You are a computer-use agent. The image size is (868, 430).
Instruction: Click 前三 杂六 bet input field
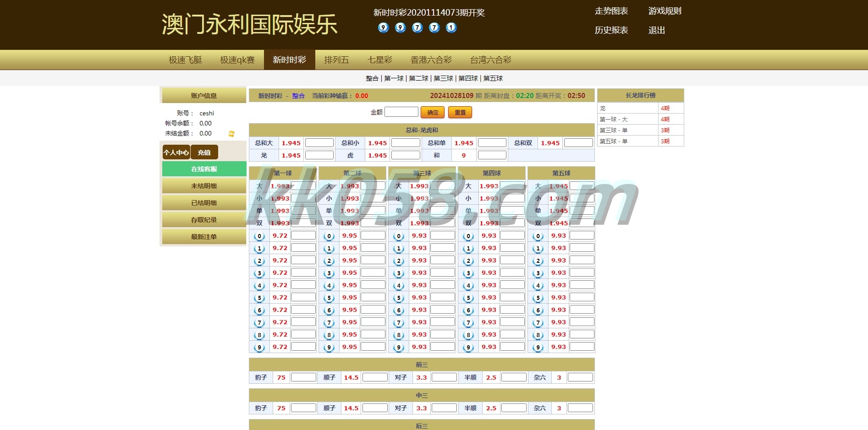[580, 377]
